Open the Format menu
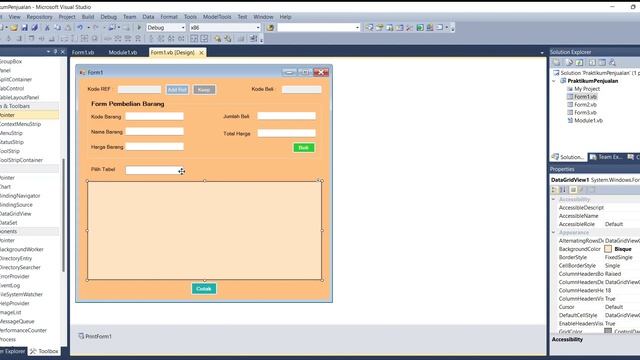This screenshot has height=360, width=640. point(169,17)
